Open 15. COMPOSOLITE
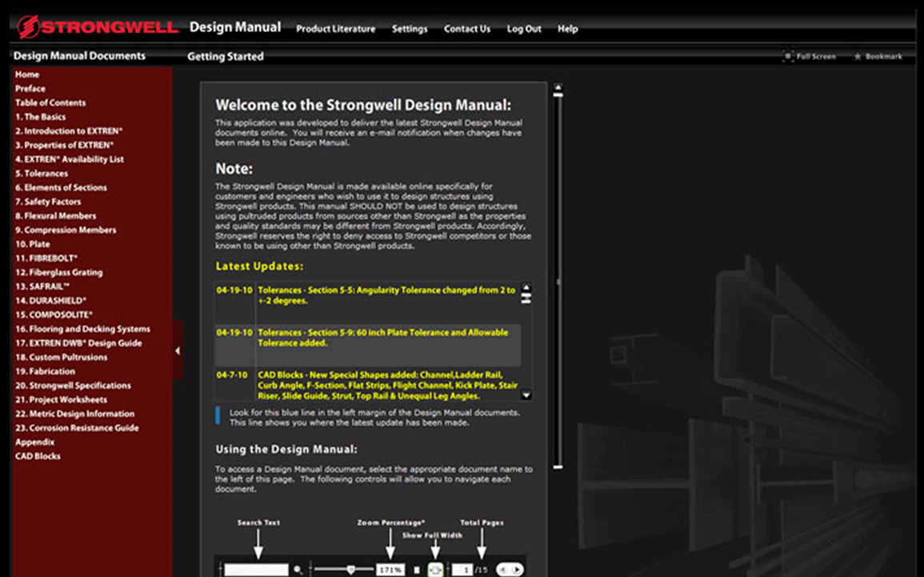The width and height of the screenshot is (924, 577). point(54,315)
